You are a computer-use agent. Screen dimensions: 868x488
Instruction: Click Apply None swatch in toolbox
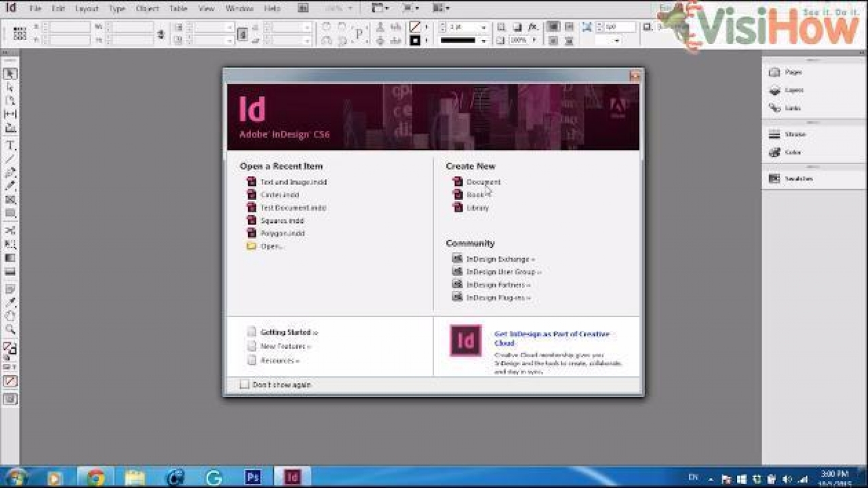tap(10, 382)
